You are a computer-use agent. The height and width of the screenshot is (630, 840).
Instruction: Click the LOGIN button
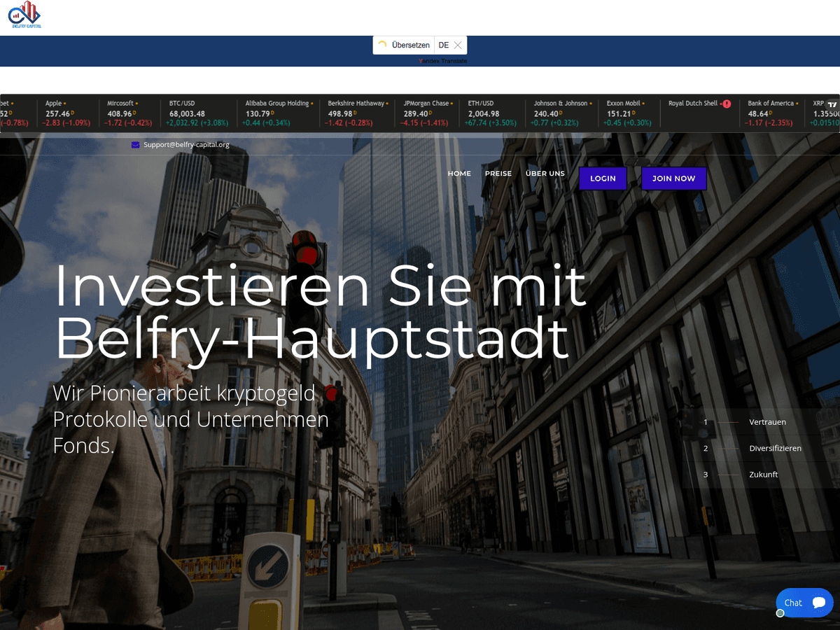pos(603,178)
